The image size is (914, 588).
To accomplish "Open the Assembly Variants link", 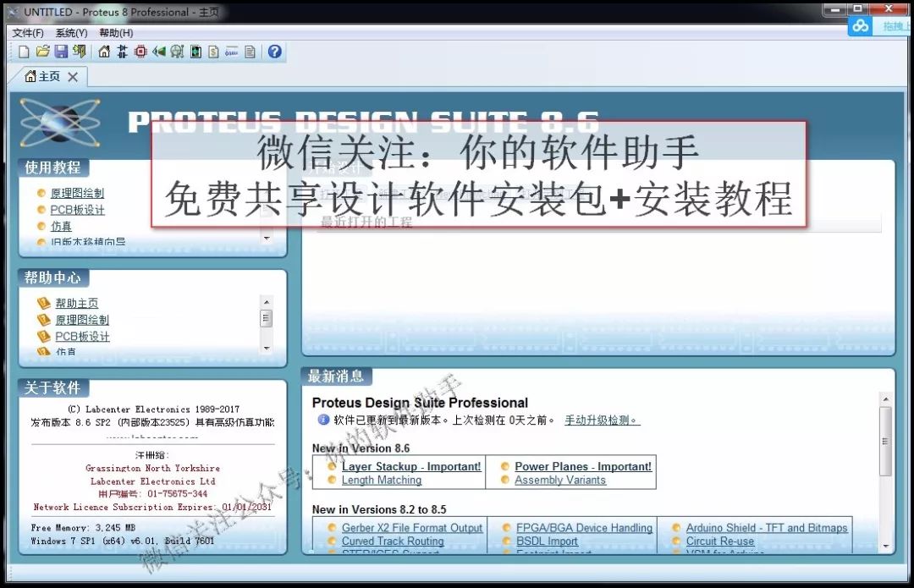I will pos(560,481).
